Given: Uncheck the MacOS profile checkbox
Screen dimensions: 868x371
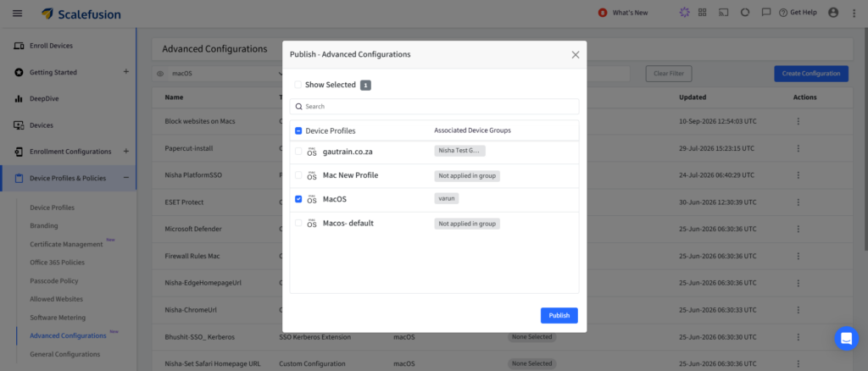Looking at the screenshot, I should point(298,199).
